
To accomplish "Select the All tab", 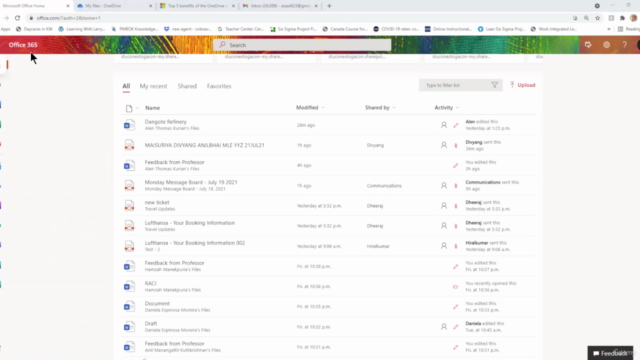I will tap(126, 86).
